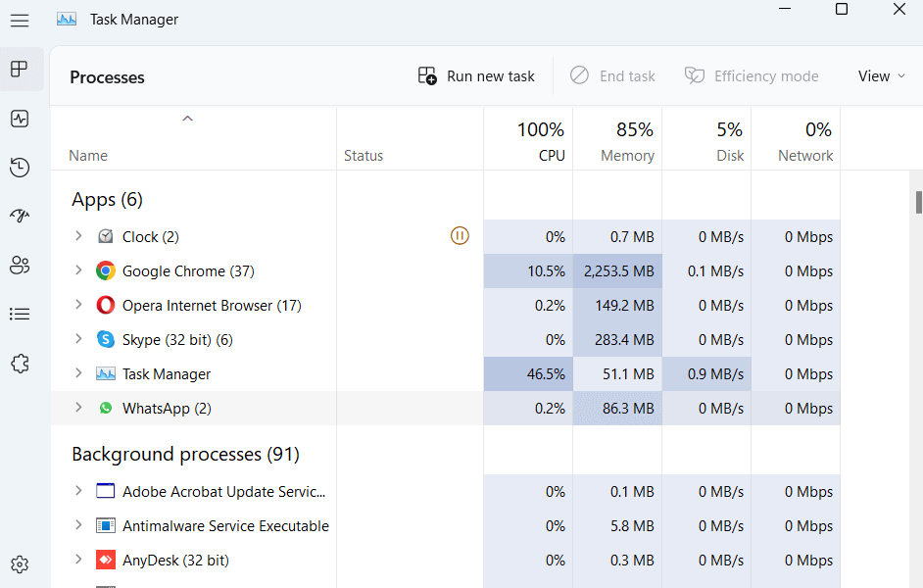
Task: Select the Antimalware Service Executable name
Action: coord(225,525)
